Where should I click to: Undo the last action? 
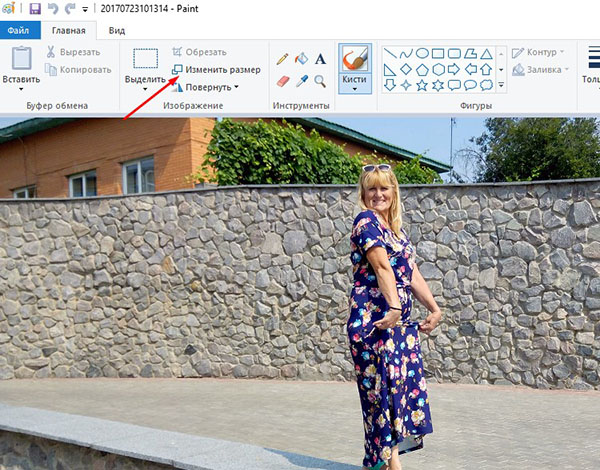click(x=53, y=8)
